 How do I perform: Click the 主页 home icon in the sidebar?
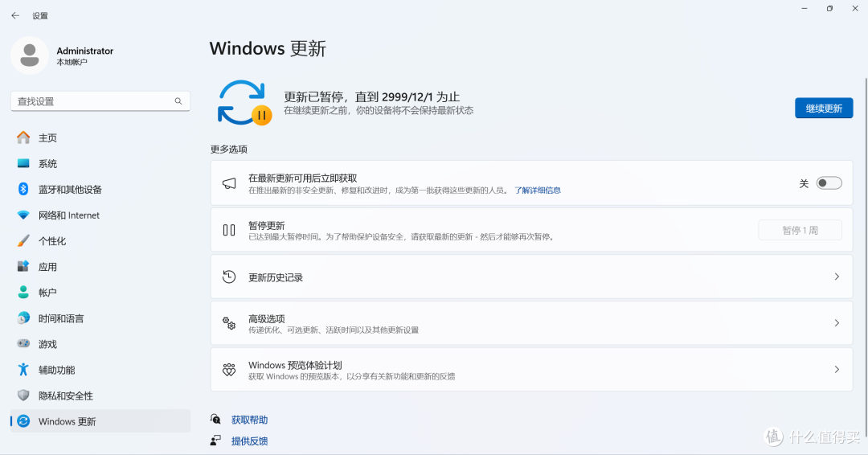[23, 137]
